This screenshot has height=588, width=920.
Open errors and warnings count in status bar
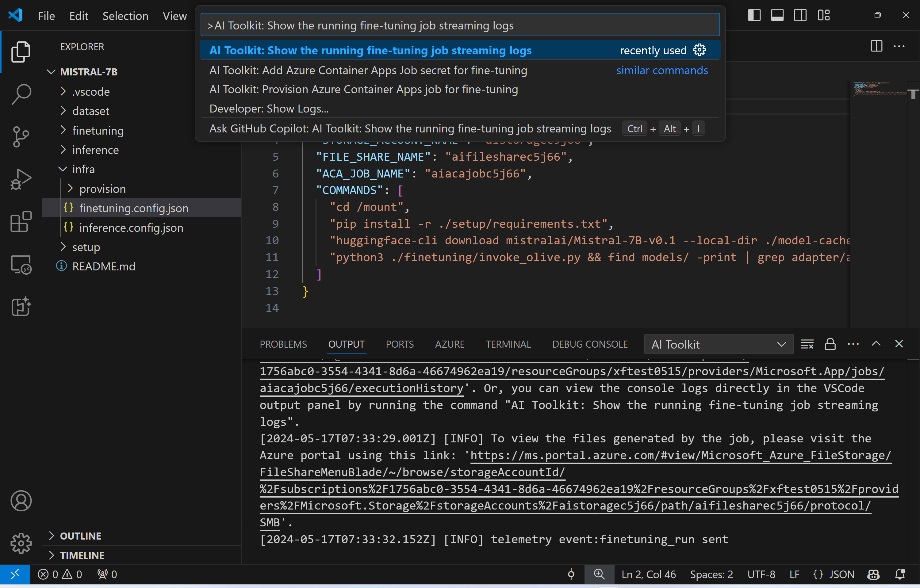tap(60, 574)
